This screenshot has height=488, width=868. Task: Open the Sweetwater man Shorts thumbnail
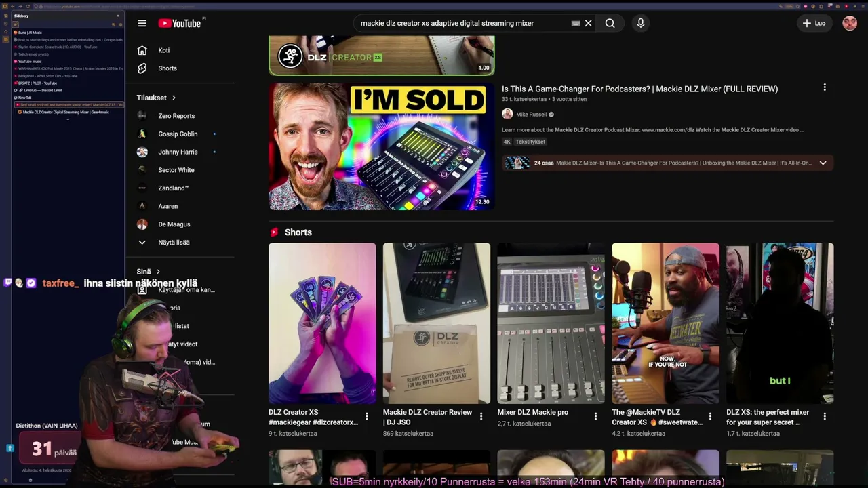pos(665,323)
